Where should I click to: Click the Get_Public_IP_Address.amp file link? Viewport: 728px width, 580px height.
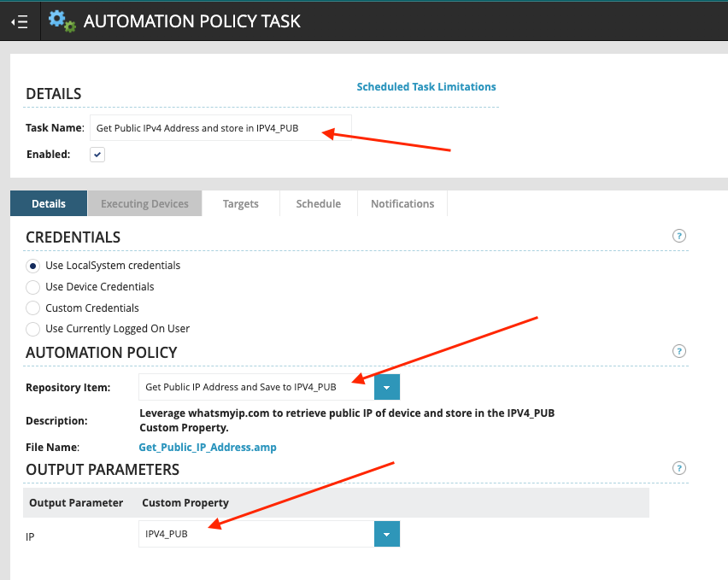pyautogui.click(x=208, y=447)
